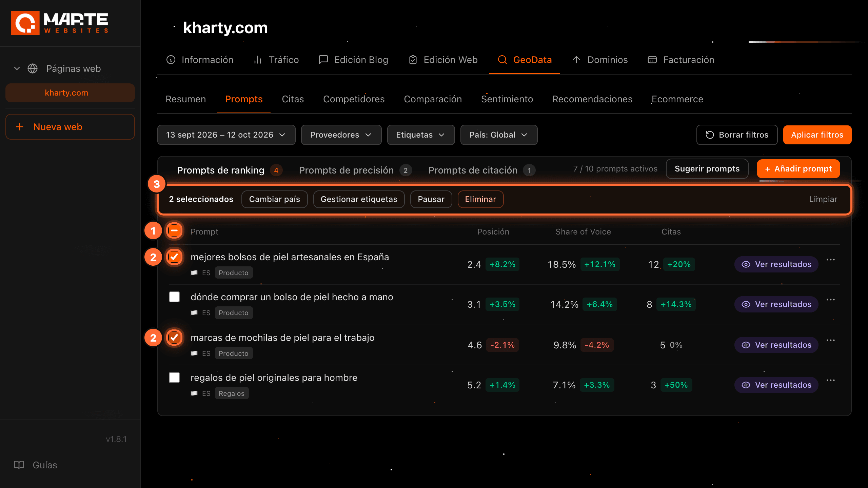The width and height of the screenshot is (868, 488).
Task: Click Aplicar filtros button
Action: (x=817, y=135)
